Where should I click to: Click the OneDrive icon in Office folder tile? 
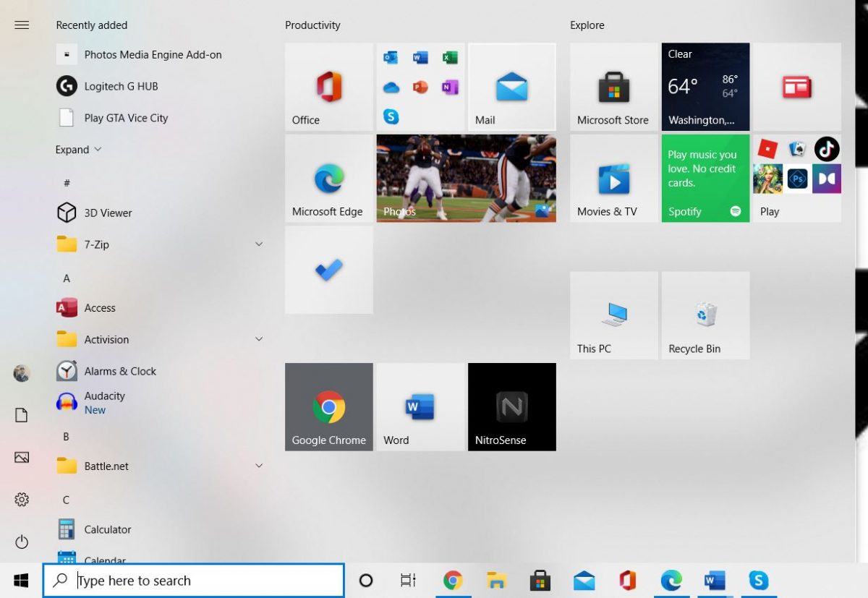coord(391,87)
